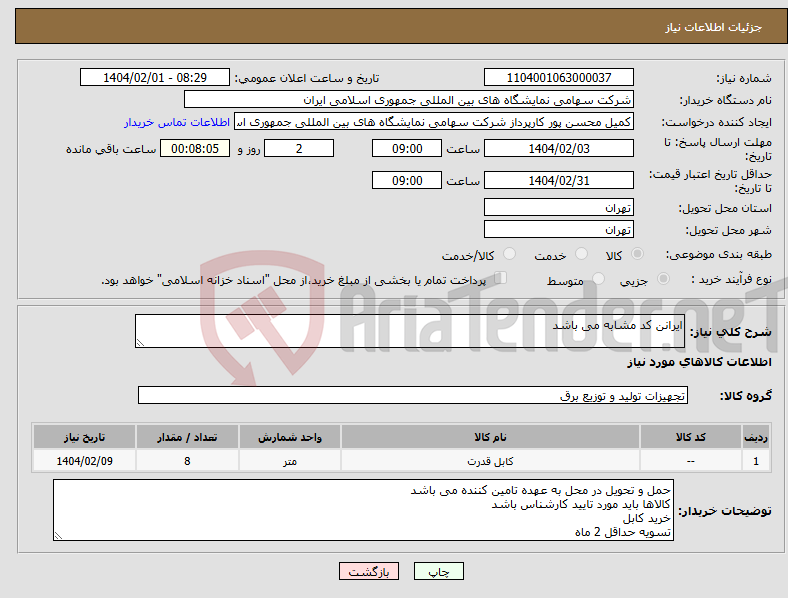788x598 pixels.
Task: Click the جزئیات اطلاعات نیاز header title
Action: [714, 27]
